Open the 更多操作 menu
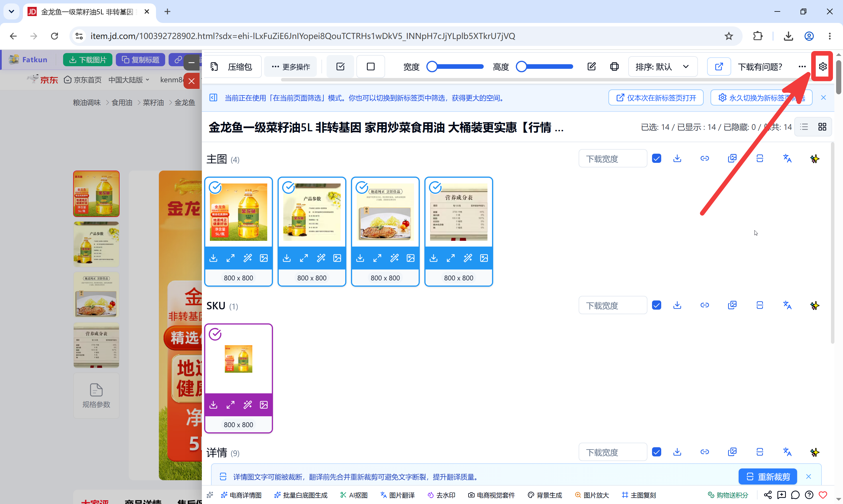Image resolution: width=843 pixels, height=504 pixels. click(291, 67)
